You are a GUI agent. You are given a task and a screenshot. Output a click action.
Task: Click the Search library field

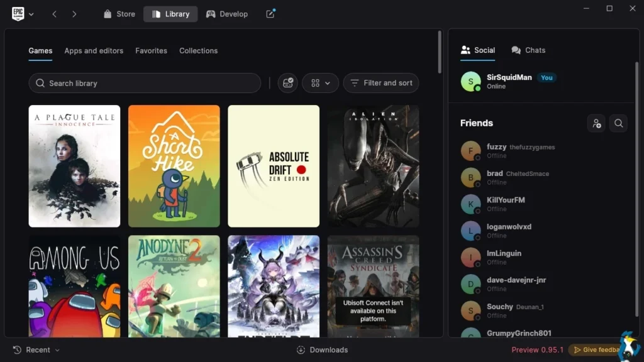click(x=145, y=83)
